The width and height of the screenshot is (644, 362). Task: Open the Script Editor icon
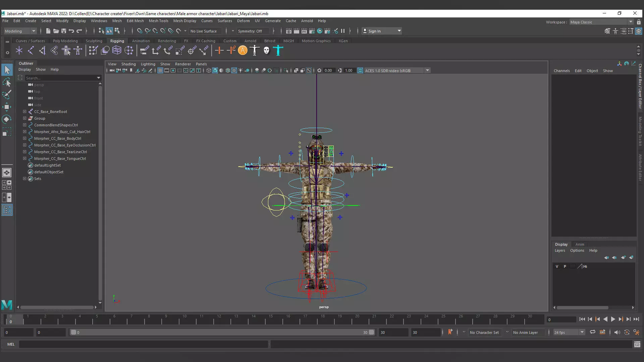[637, 344]
